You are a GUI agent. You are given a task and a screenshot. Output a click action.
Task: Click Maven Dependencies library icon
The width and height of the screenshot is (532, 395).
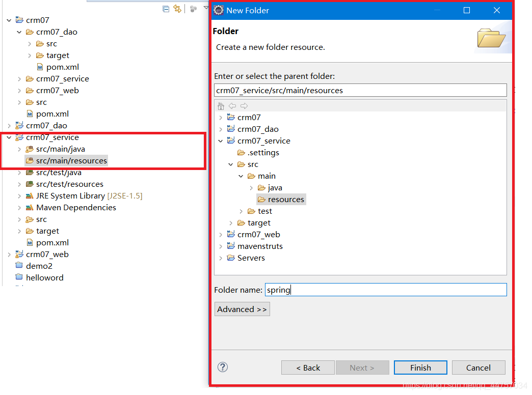(30, 208)
